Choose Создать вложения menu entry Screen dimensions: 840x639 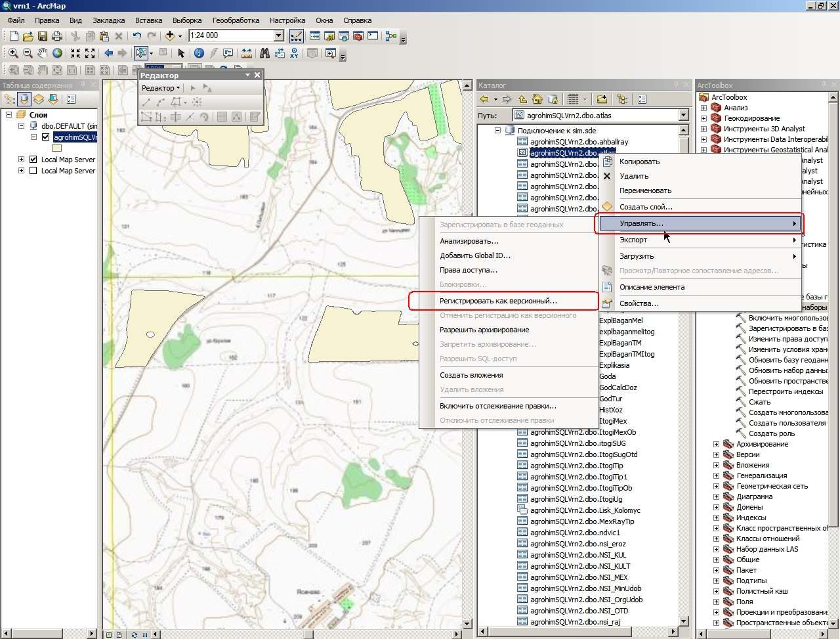(x=509, y=375)
